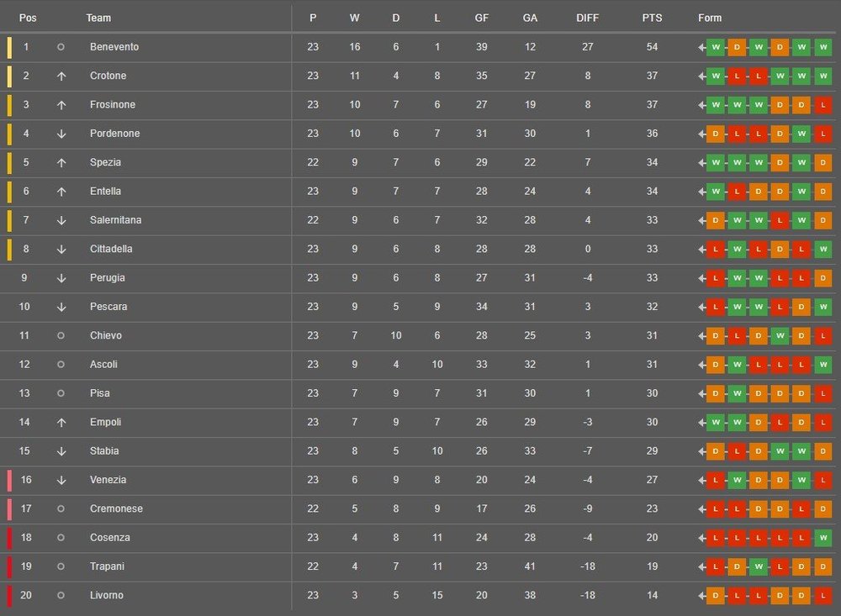Click the Team column header
Screen dimensions: 841x616
click(98, 18)
